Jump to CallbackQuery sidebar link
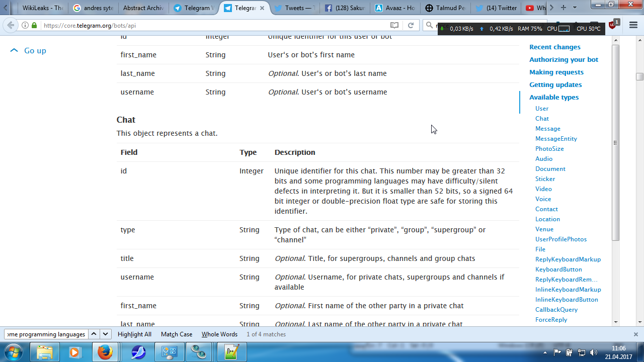 click(x=556, y=310)
